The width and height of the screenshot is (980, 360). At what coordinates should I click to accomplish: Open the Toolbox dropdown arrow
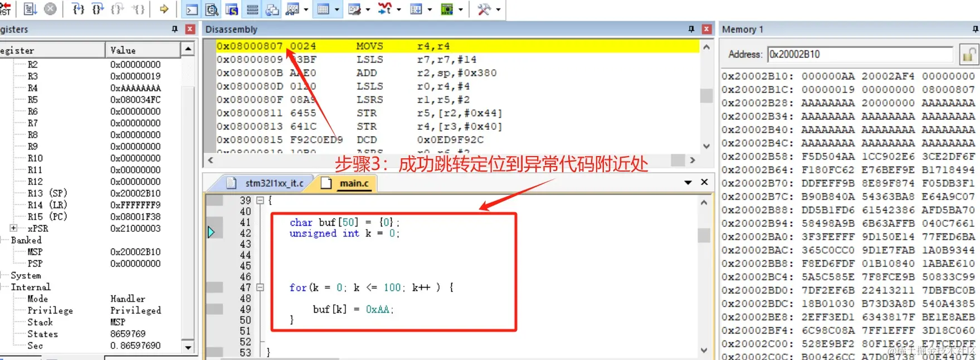pos(498,9)
